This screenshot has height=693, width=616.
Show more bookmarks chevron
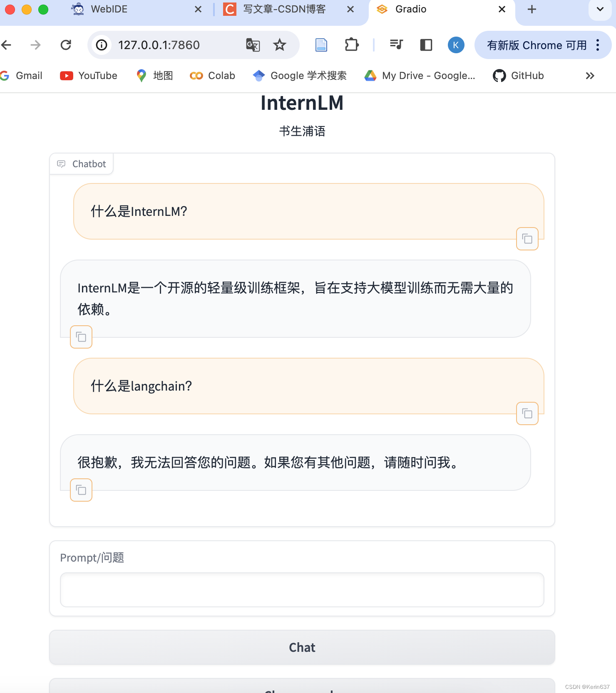click(590, 76)
